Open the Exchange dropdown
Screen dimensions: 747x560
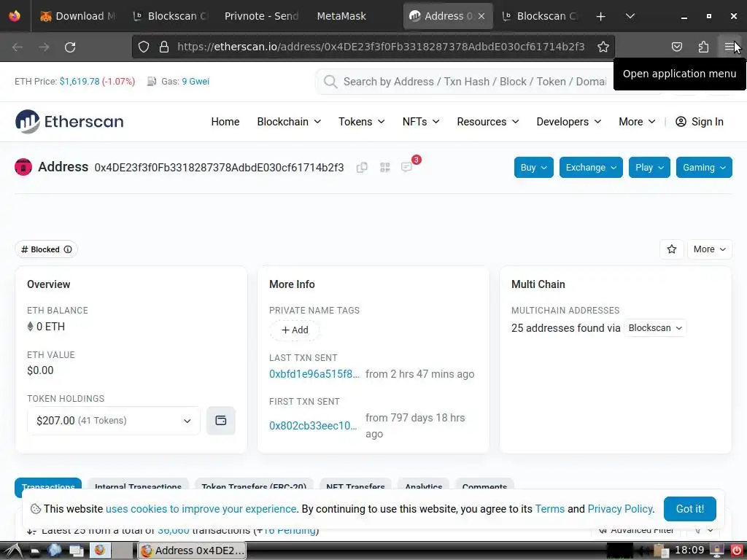click(x=591, y=168)
